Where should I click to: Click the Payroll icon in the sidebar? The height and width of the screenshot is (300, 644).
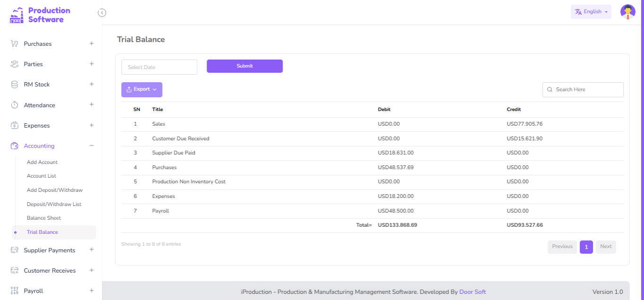coord(14,290)
